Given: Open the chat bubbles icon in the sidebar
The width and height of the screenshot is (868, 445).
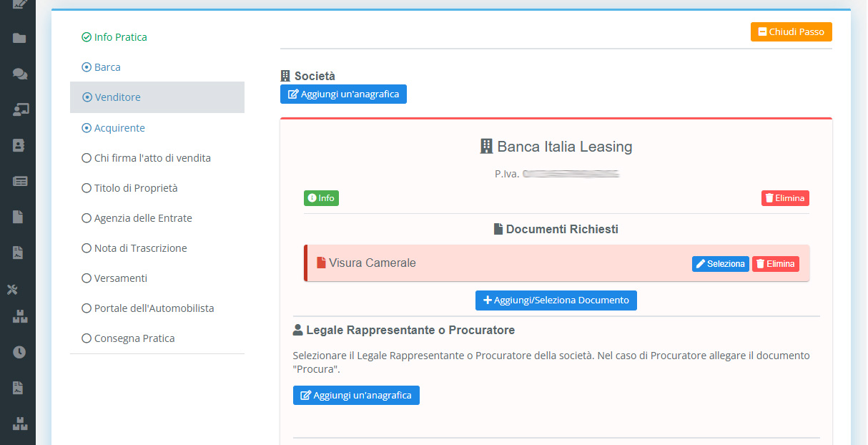Looking at the screenshot, I should pos(20,74).
